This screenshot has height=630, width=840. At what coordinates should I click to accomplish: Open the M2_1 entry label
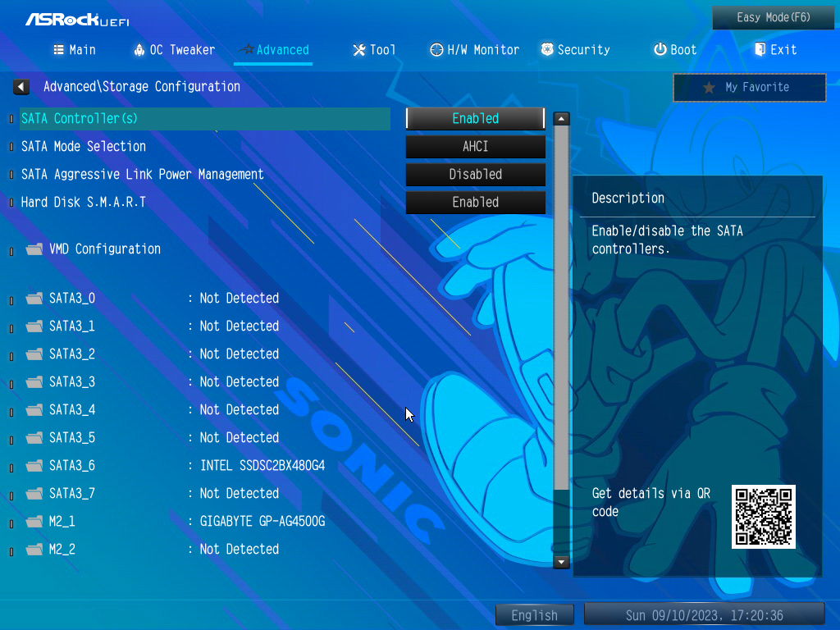[62, 521]
